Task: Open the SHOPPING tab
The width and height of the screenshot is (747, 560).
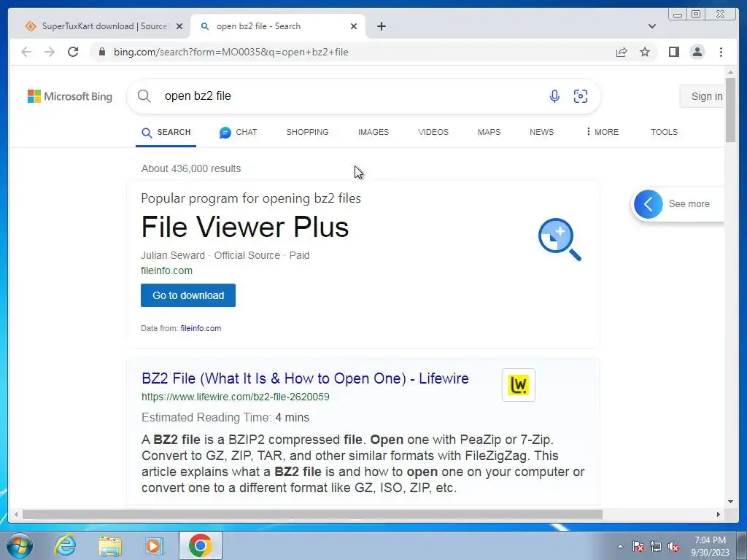Action: pyautogui.click(x=307, y=133)
